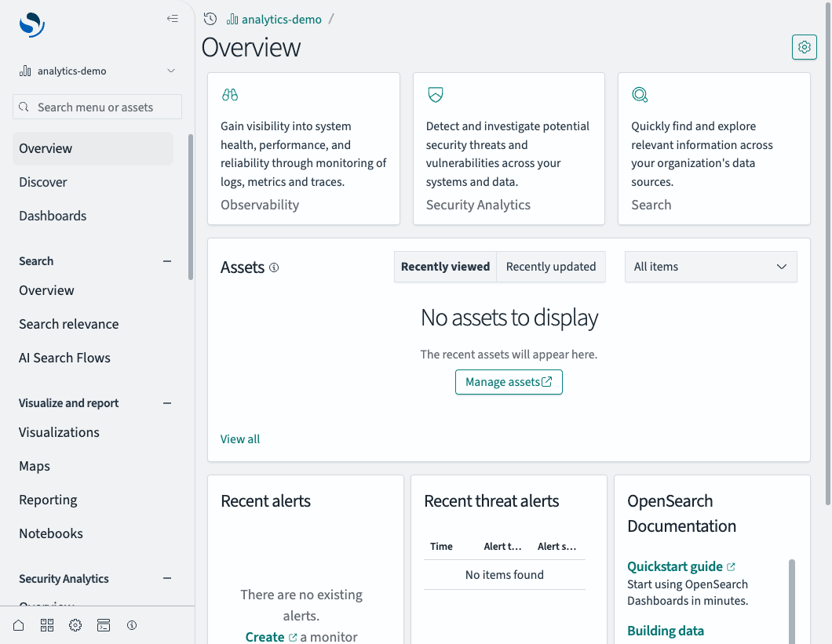Open the Security Analytics use case card
The image size is (832, 644).
pyautogui.click(x=509, y=148)
